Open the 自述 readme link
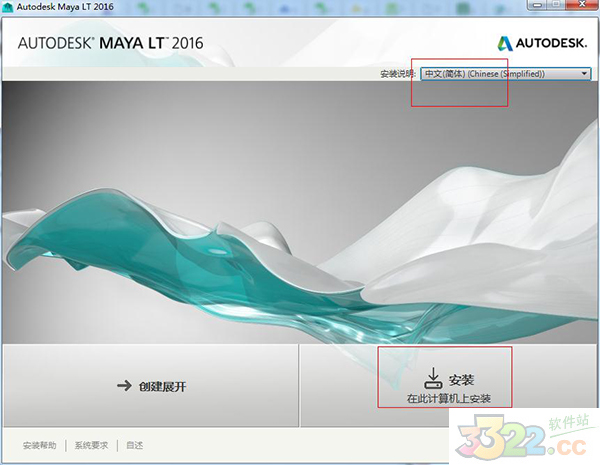Viewport: 600px width, 465px height. [x=134, y=445]
